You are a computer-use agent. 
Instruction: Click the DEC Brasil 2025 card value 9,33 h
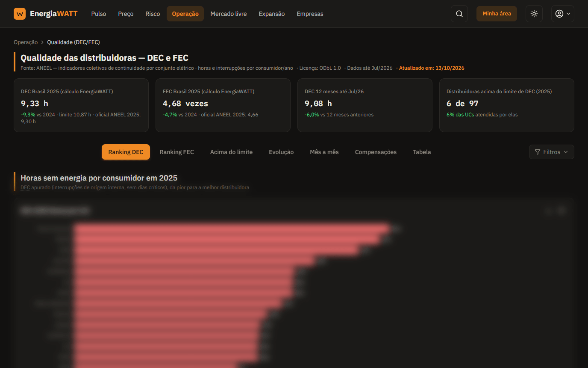click(35, 104)
